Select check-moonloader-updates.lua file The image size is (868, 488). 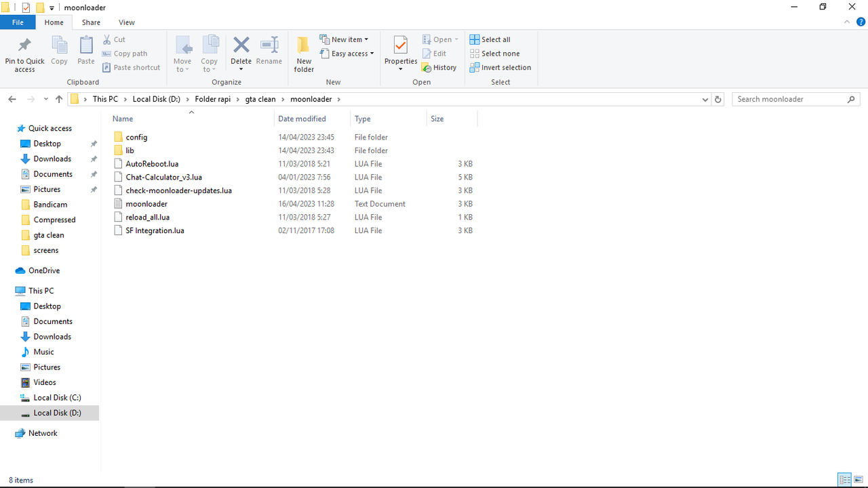(x=178, y=190)
